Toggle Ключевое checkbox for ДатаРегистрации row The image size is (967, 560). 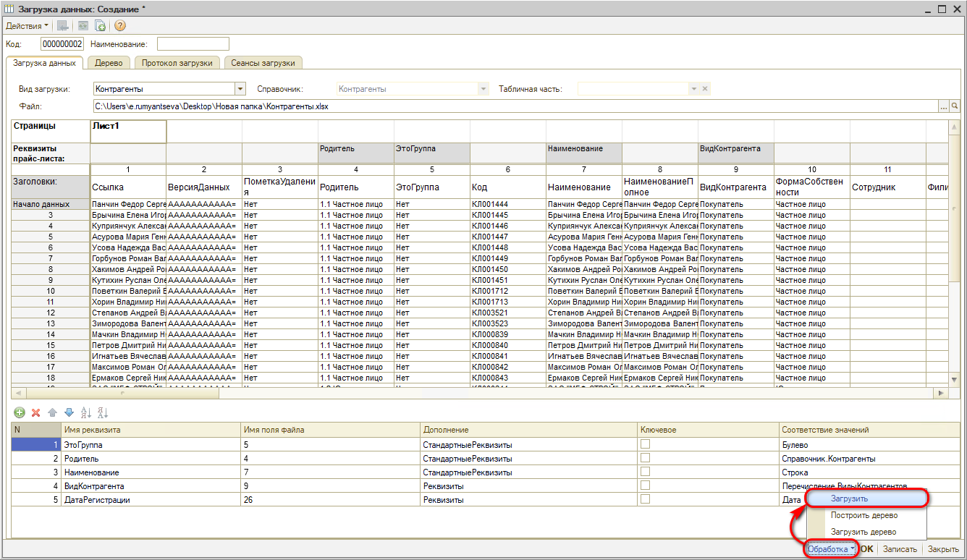[645, 499]
